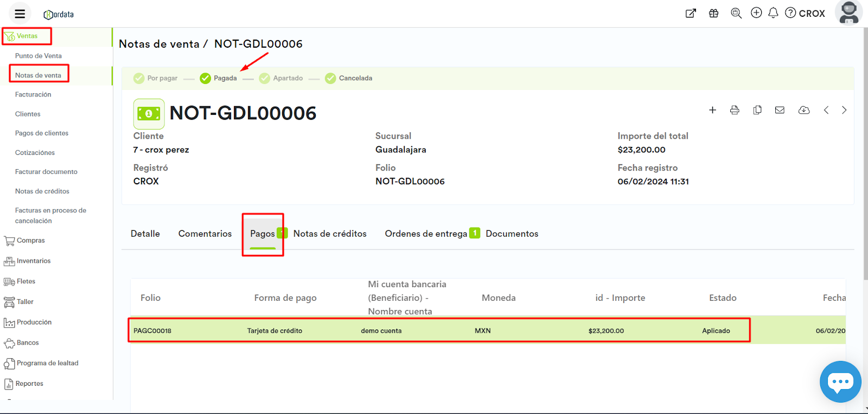Expand the Inventarios menu section
Viewport: 868px width, 414px height.
pos(33,261)
